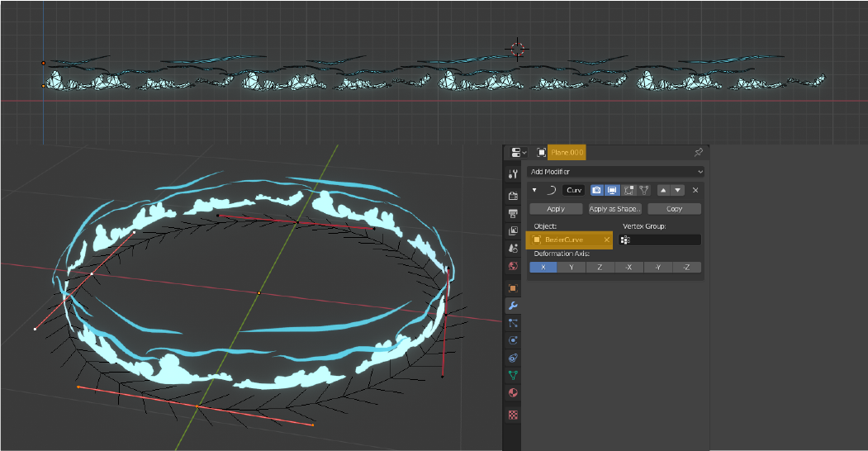Open the Physics properties tab
Viewport: 868px width, 451px height.
tap(513, 340)
